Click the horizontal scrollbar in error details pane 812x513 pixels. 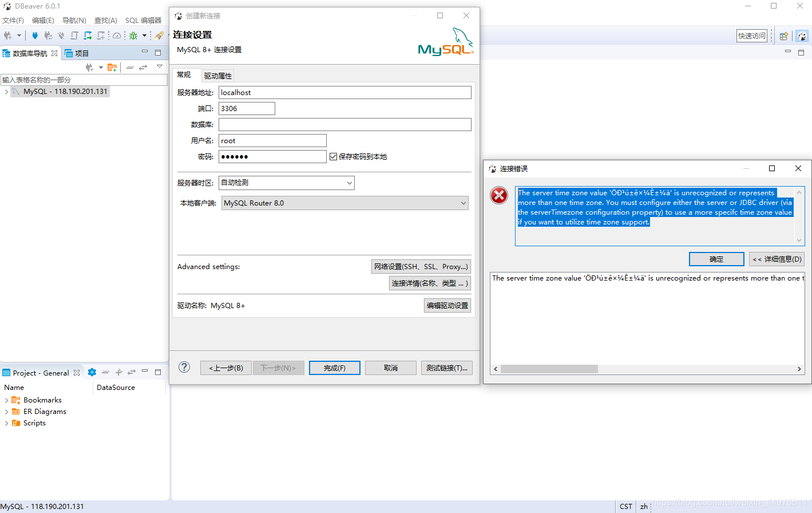[549, 369]
